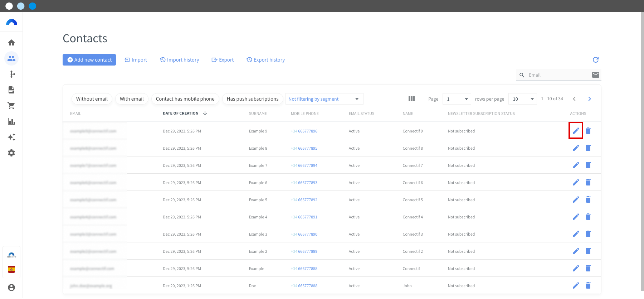This screenshot has width=644, height=299.
Task: Edit the Connectif 5 contact
Action: tap(576, 199)
